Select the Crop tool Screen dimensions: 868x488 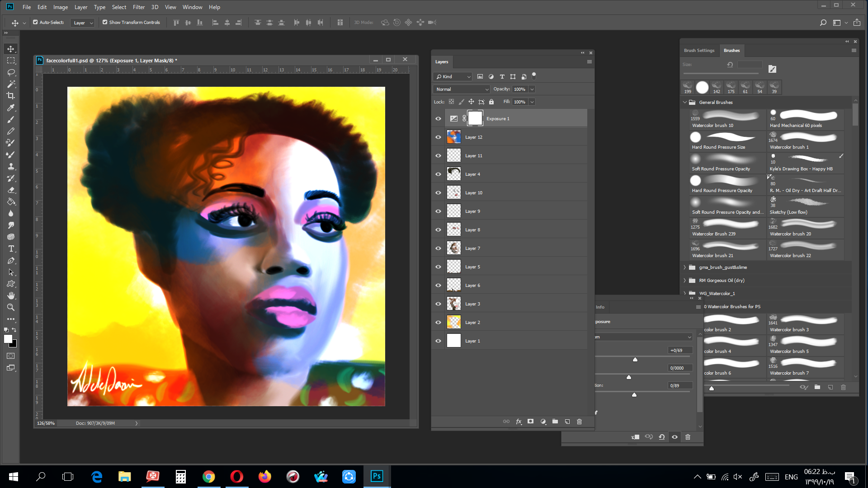(x=11, y=96)
